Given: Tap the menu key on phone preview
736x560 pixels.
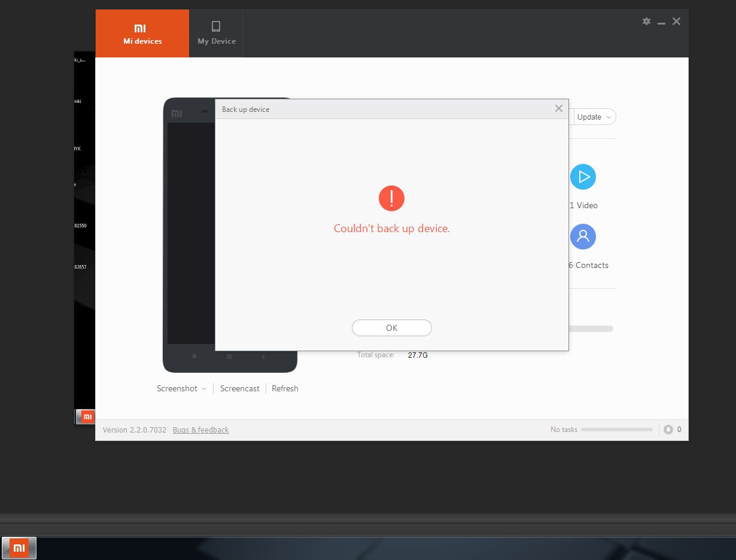Looking at the screenshot, I should click(194, 357).
